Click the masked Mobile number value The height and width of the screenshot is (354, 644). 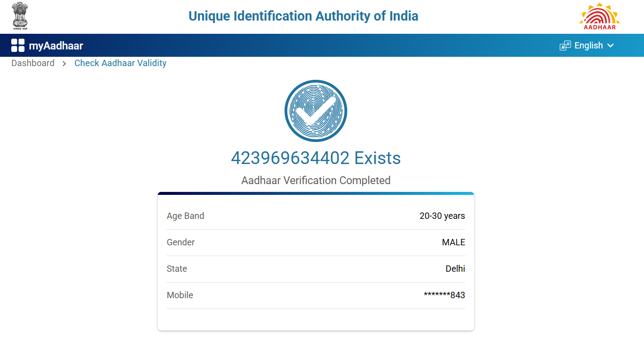(444, 295)
